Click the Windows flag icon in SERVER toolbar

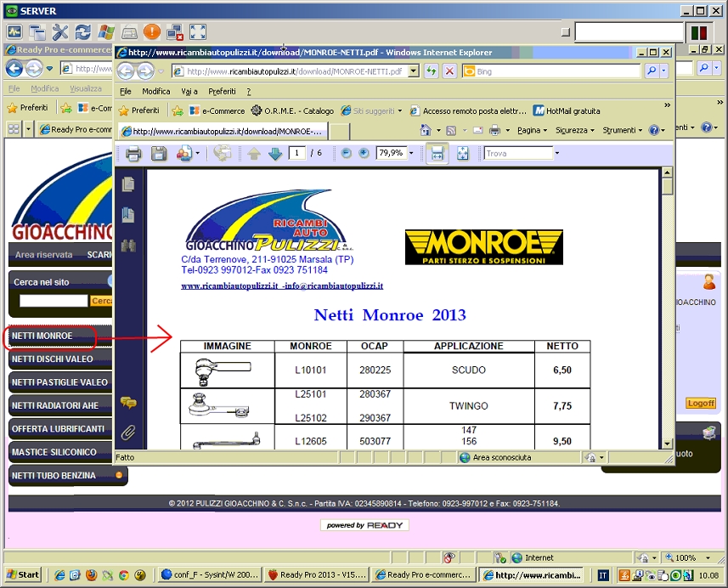click(106, 32)
